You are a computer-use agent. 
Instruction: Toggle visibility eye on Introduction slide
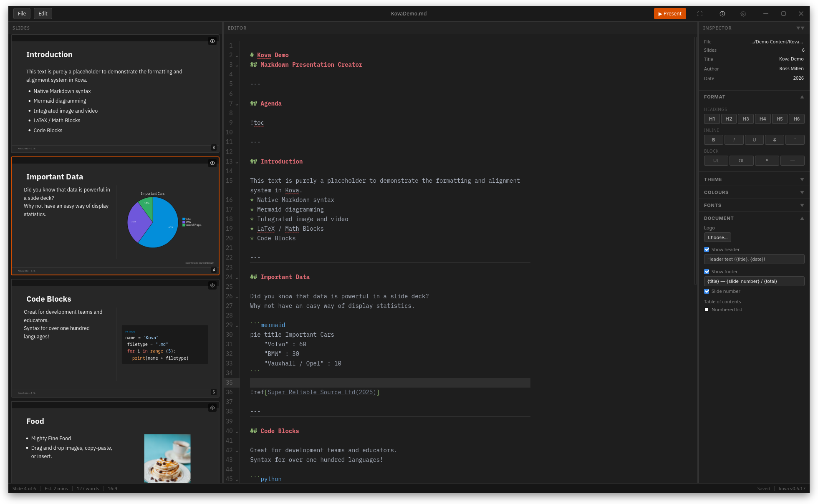pyautogui.click(x=212, y=41)
